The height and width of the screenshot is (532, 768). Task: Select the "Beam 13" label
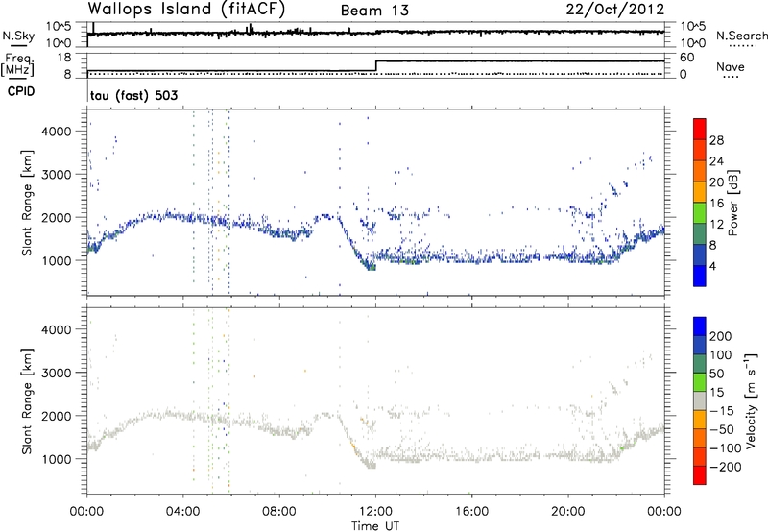coord(374,11)
